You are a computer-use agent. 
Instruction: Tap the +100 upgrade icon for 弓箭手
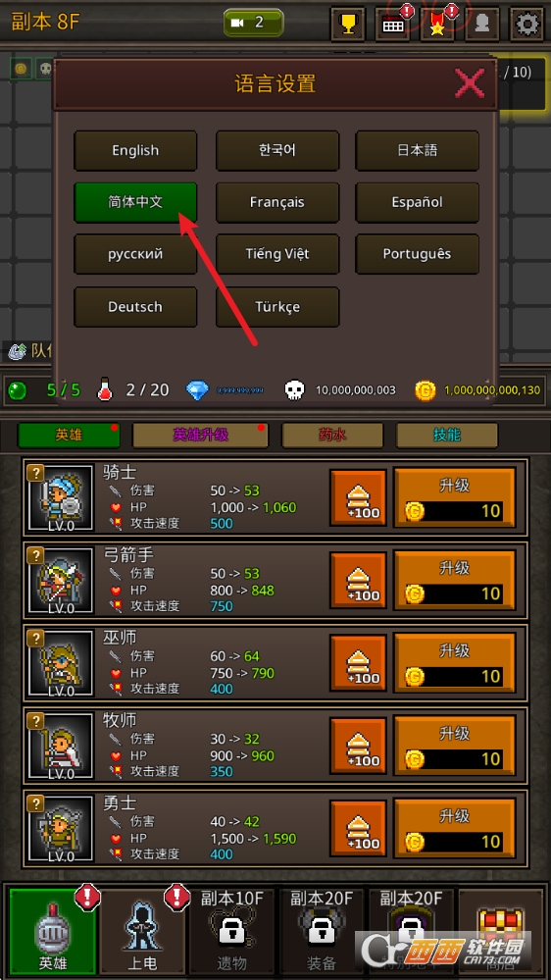358,582
